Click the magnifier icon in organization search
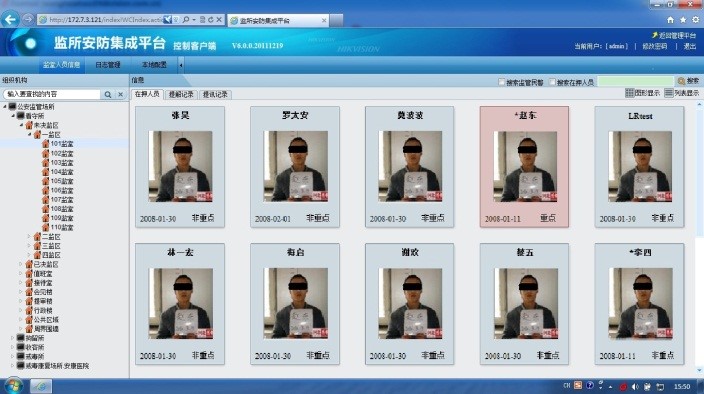Viewport: 704px width, 394px height. tap(108, 94)
